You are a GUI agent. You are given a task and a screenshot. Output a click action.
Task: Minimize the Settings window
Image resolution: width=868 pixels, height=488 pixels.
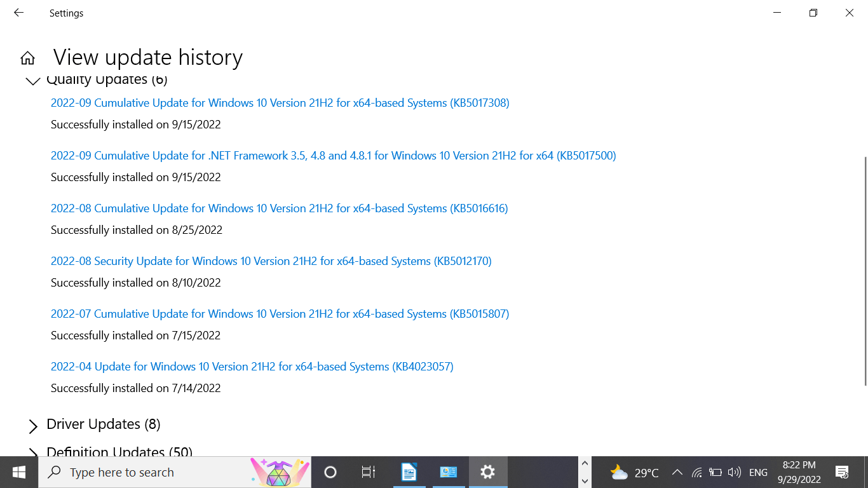click(777, 13)
